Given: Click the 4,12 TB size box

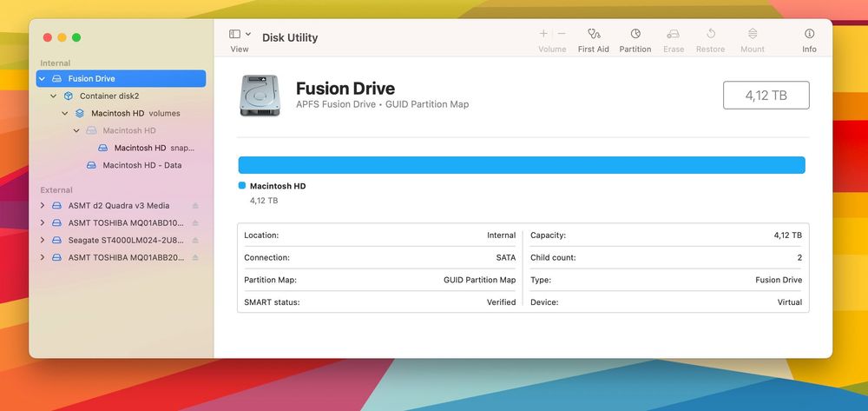Looking at the screenshot, I should pos(766,96).
